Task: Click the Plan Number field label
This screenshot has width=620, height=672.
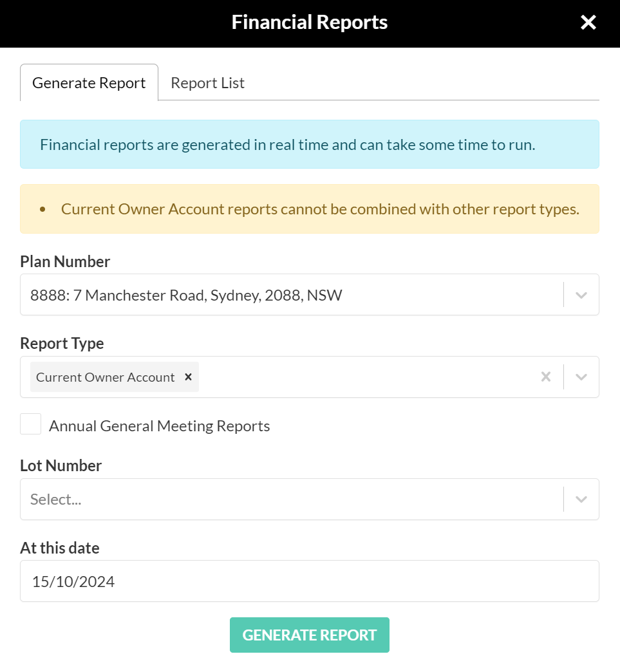Action: pyautogui.click(x=65, y=261)
